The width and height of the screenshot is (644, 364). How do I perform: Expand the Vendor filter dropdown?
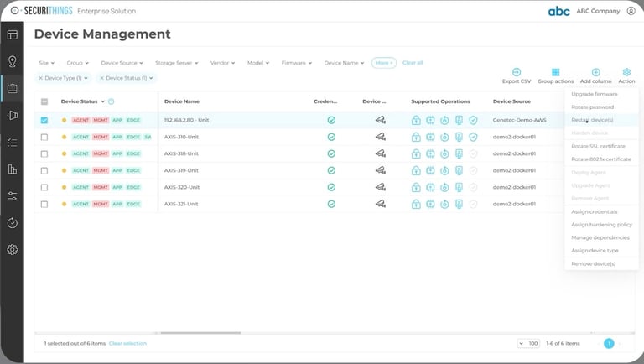tap(222, 63)
